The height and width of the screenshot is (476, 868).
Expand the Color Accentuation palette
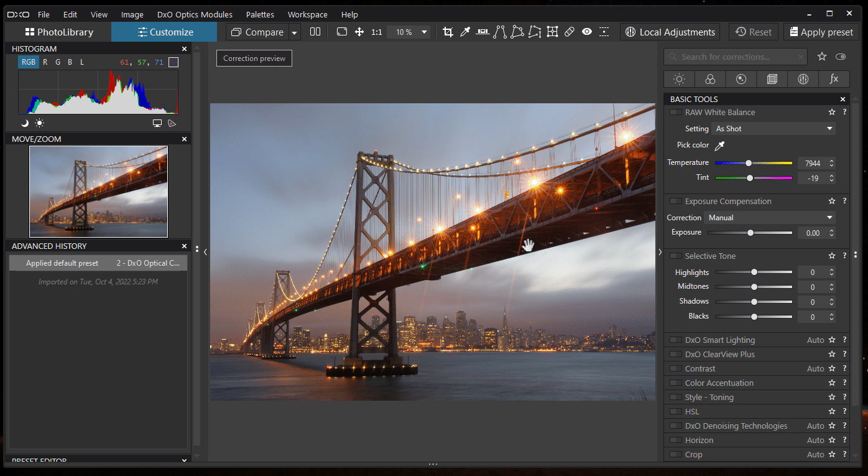coord(719,383)
